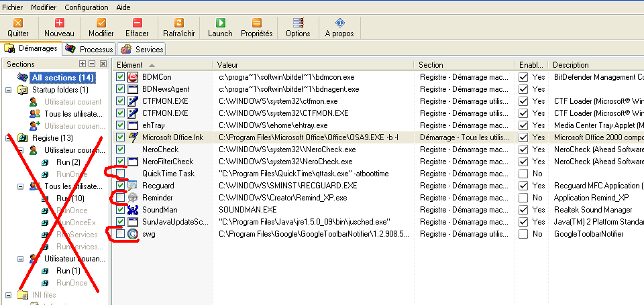Select RunServices in the tree

tap(76, 235)
